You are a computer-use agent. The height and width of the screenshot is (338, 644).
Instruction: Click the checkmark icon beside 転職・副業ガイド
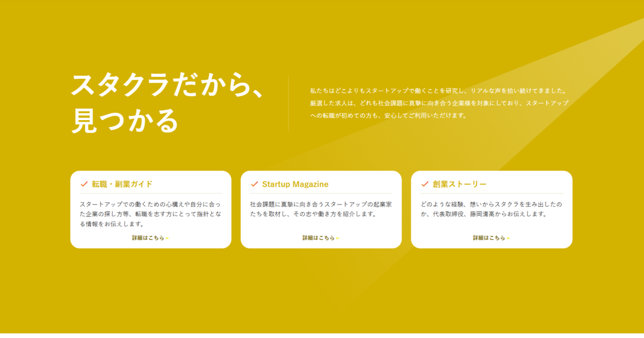point(84,184)
